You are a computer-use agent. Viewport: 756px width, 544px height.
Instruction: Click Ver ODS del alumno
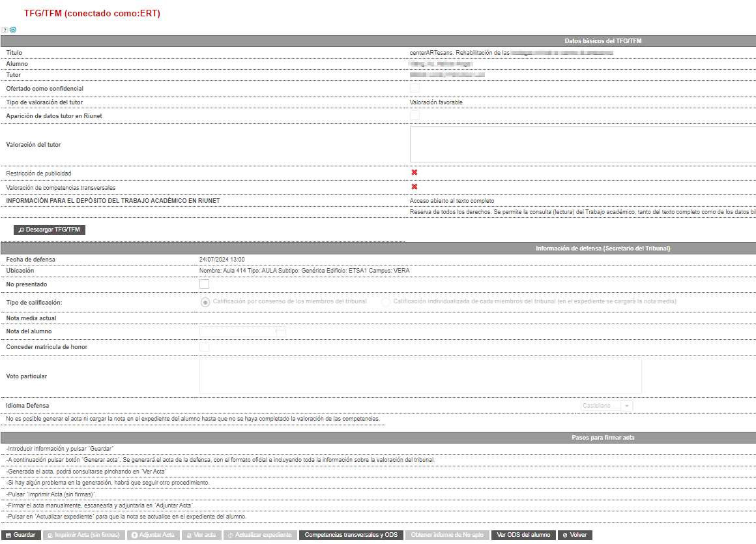coord(523,535)
